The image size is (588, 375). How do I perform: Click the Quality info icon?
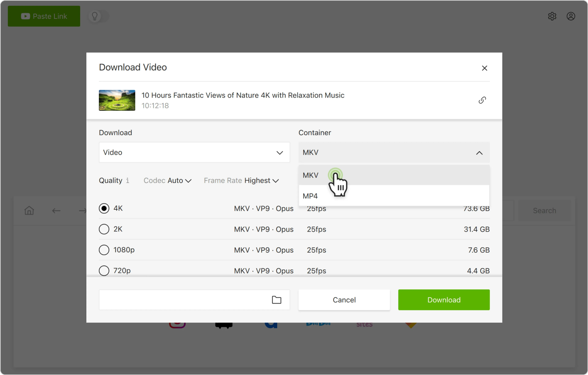pos(127,181)
